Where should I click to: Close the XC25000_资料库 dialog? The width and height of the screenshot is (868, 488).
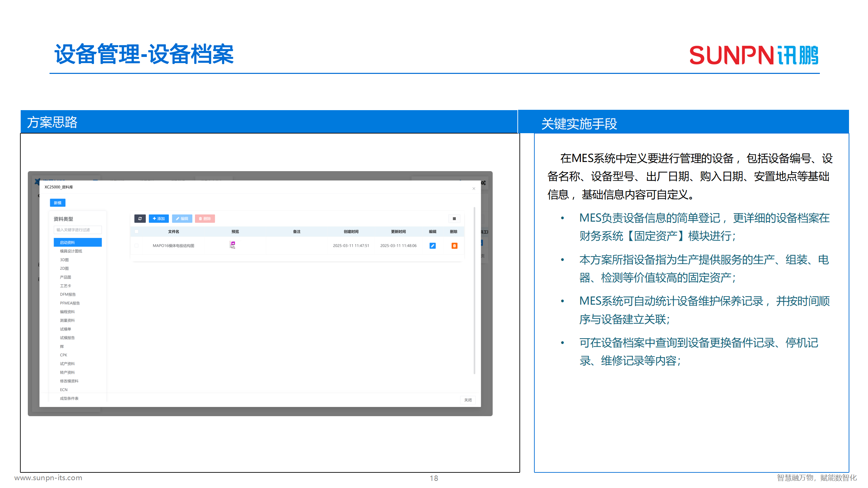[x=474, y=188]
